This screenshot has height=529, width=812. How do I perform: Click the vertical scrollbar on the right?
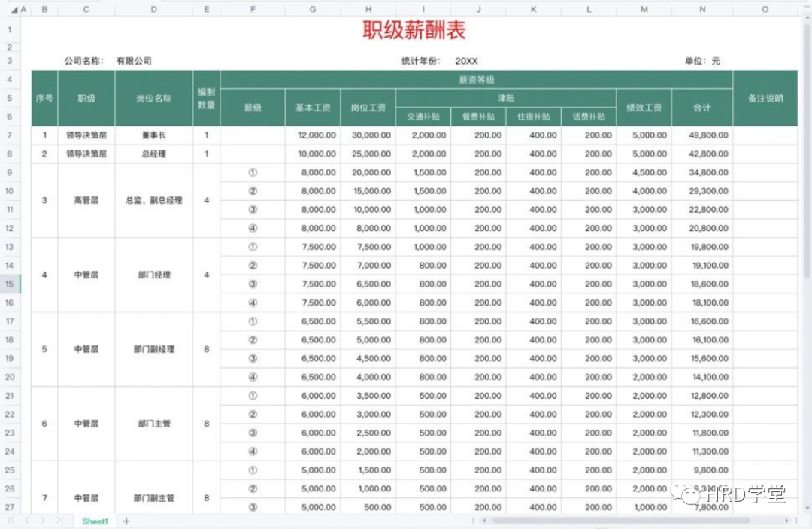(807, 150)
